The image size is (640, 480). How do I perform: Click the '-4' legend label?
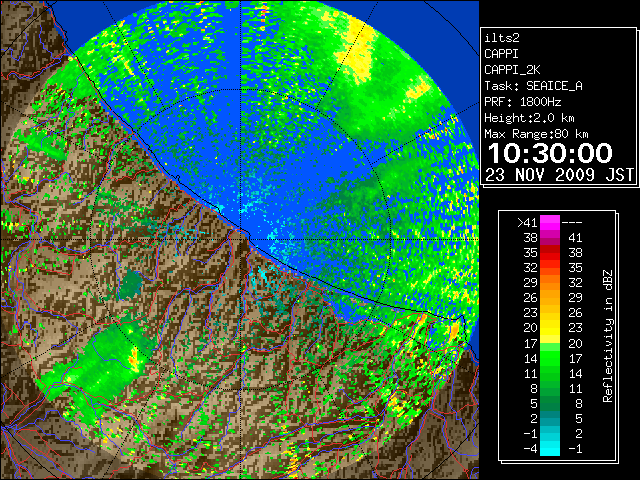tap(530, 449)
